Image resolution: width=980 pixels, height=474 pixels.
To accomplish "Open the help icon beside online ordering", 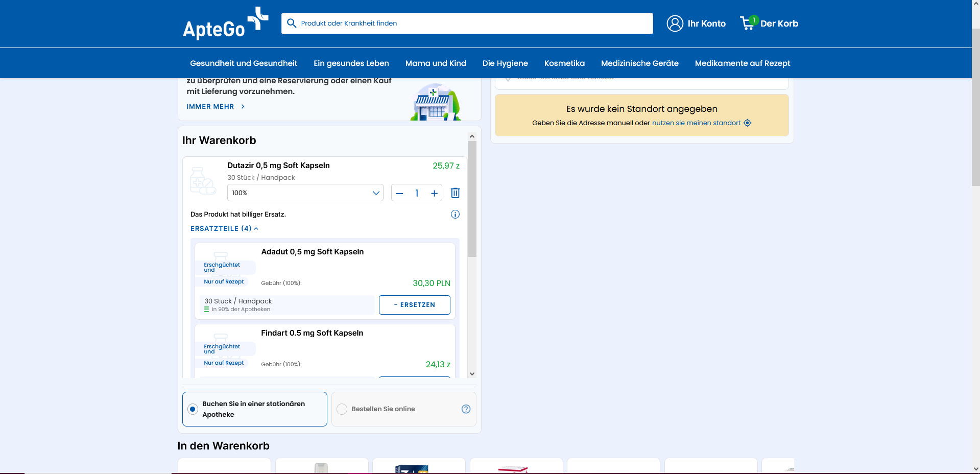I will coord(466,409).
